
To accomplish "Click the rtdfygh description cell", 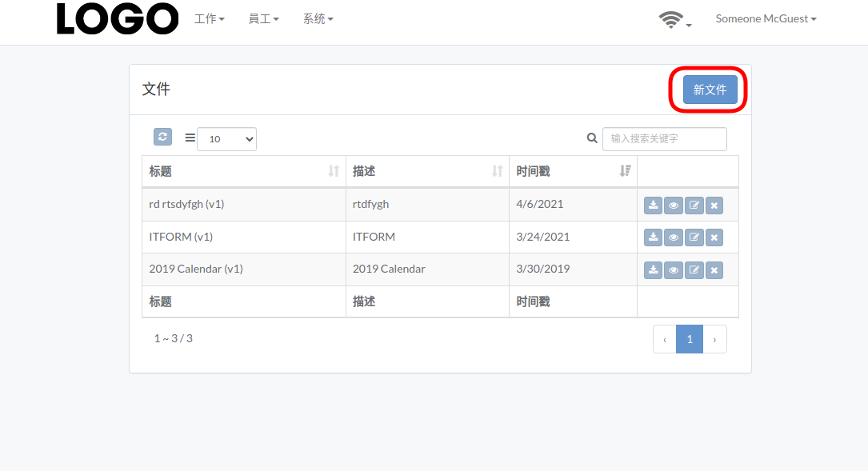I will [427, 204].
